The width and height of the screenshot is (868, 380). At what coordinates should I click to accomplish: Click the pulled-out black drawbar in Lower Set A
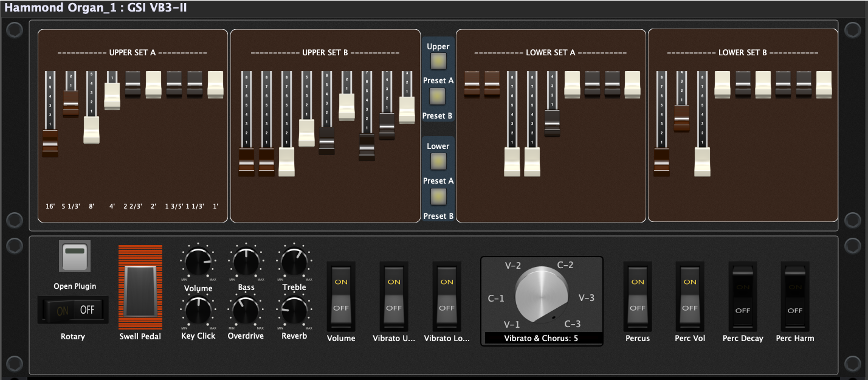552,123
